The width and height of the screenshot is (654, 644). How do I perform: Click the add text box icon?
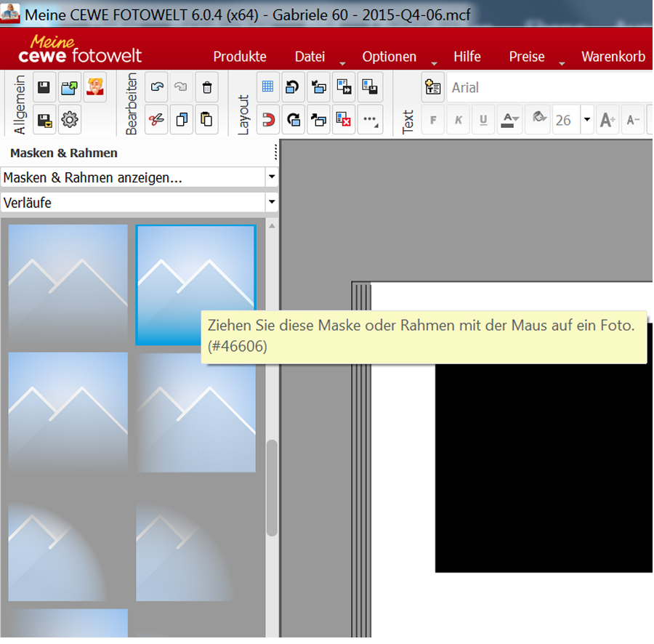point(433,87)
